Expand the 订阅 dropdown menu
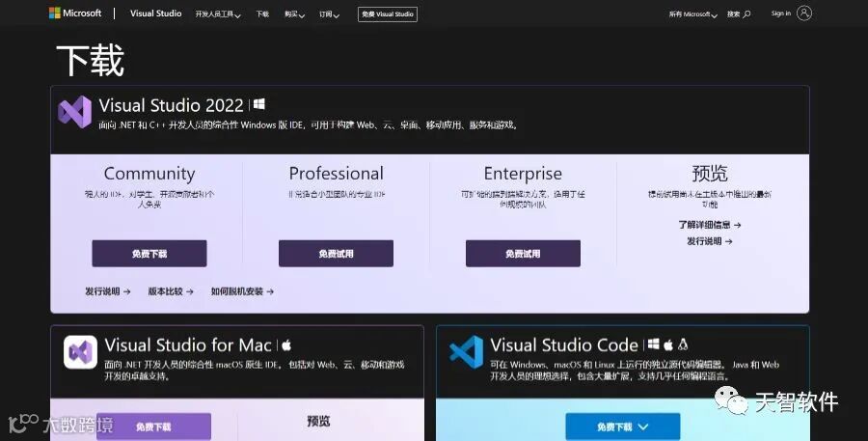Viewport: 868px width, 441px height. [329, 14]
